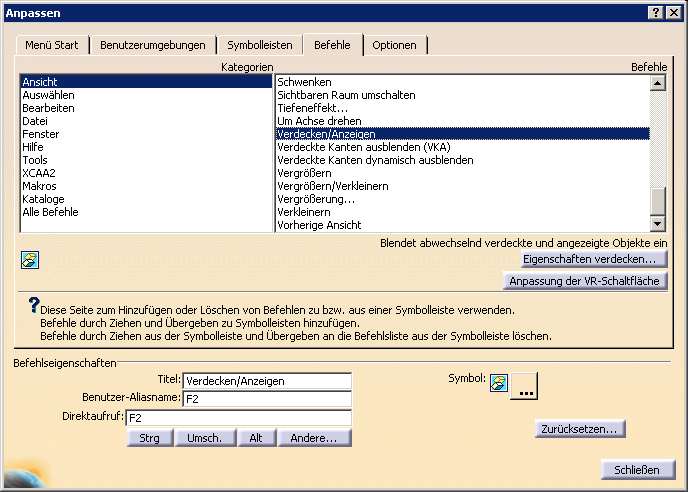Image resolution: width=688 pixels, height=492 pixels.
Task: Select the Vorherige Ansicht command
Action: click(x=462, y=225)
